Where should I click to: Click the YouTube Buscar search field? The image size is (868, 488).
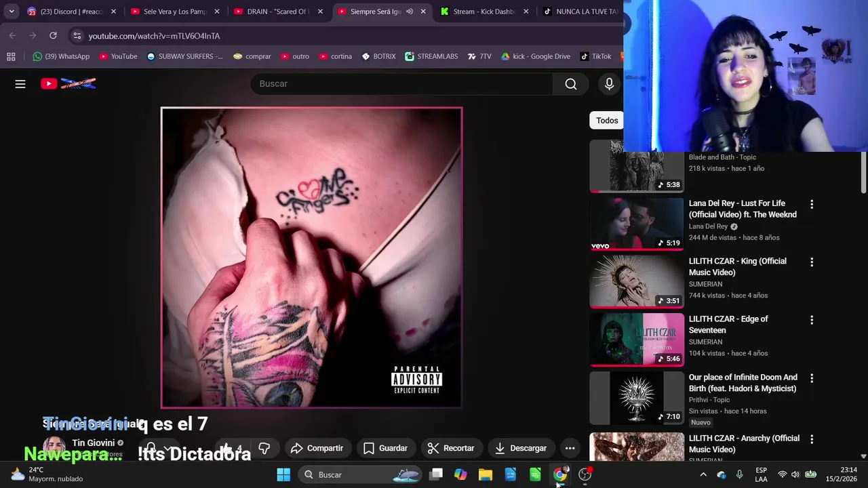[x=402, y=84]
